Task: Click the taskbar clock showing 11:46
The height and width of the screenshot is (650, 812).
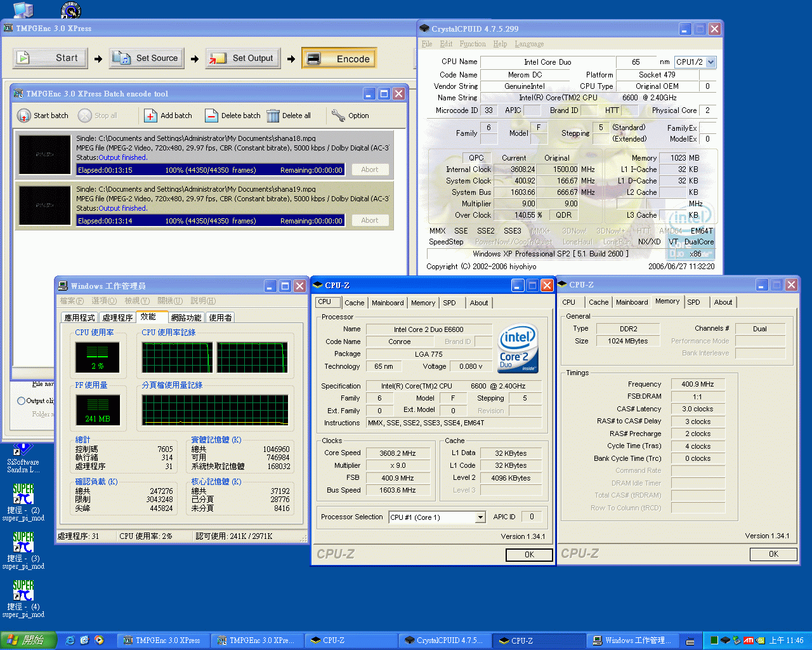Action: (x=786, y=640)
